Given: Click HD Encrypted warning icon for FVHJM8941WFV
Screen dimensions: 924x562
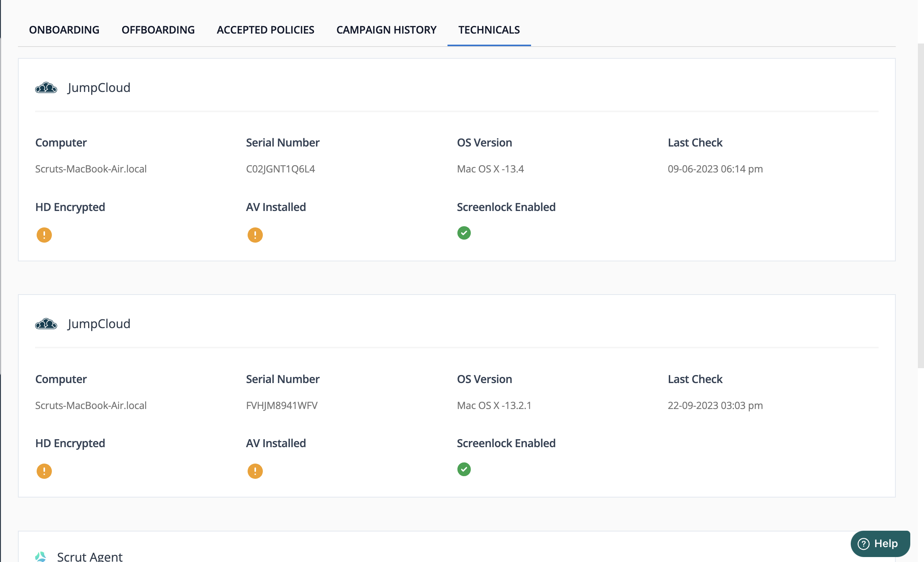Looking at the screenshot, I should (x=44, y=471).
